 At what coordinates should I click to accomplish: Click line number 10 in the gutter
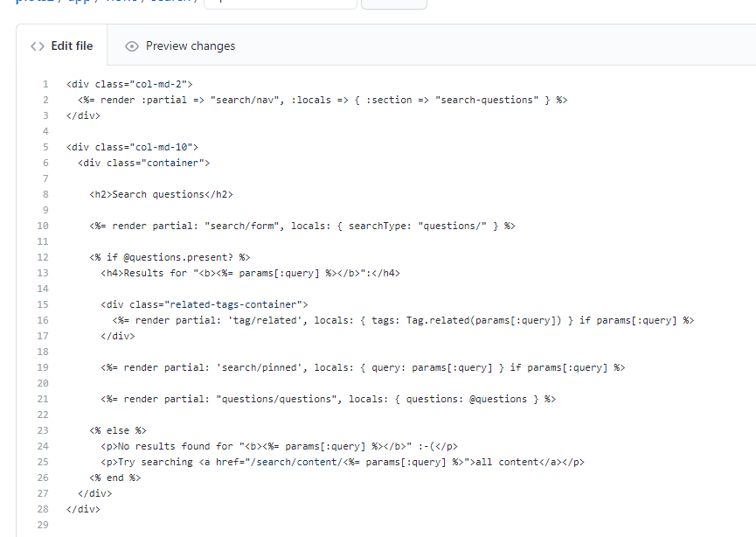(44, 225)
